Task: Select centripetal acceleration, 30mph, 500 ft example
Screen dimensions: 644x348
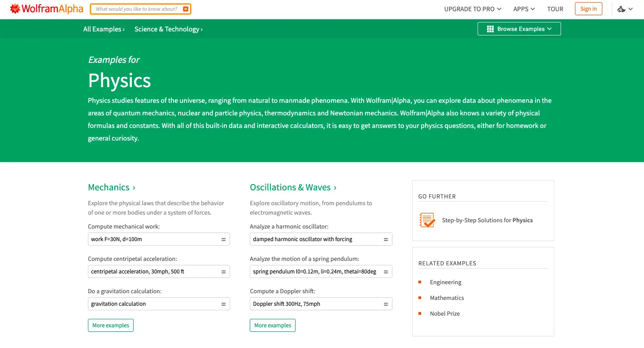Action: pos(159,272)
